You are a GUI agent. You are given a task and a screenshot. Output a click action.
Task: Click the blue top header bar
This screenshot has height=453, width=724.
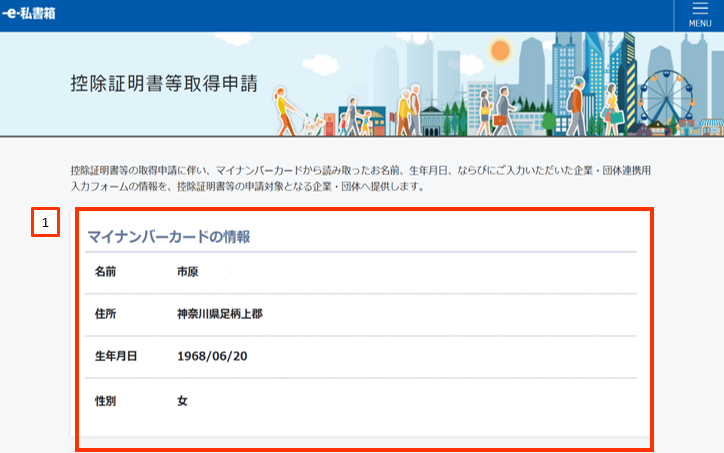point(350,15)
